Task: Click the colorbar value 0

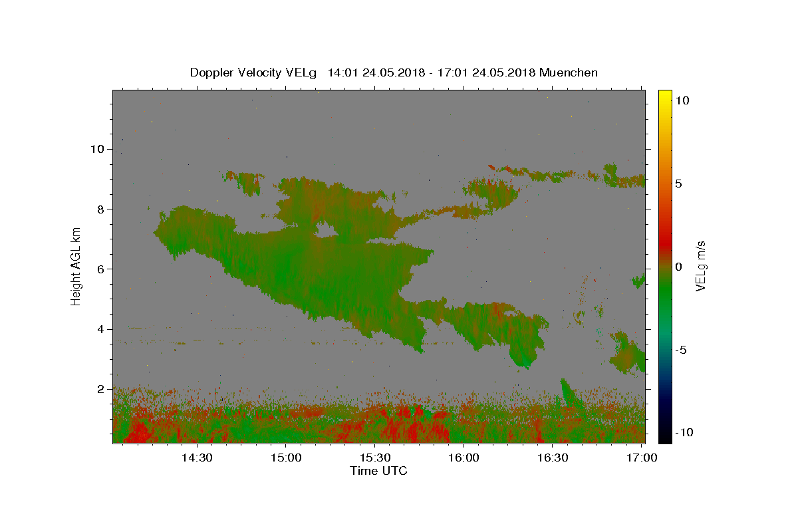Action: coord(678,267)
